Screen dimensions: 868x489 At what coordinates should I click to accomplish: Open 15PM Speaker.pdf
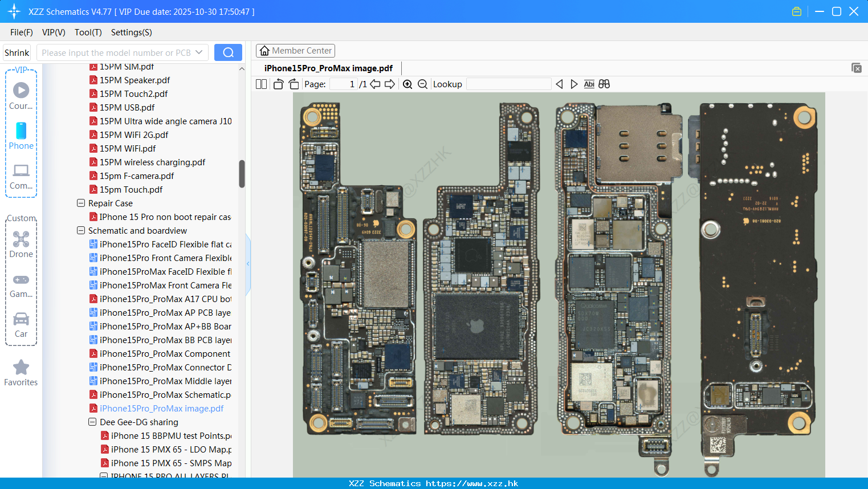pyautogui.click(x=135, y=80)
